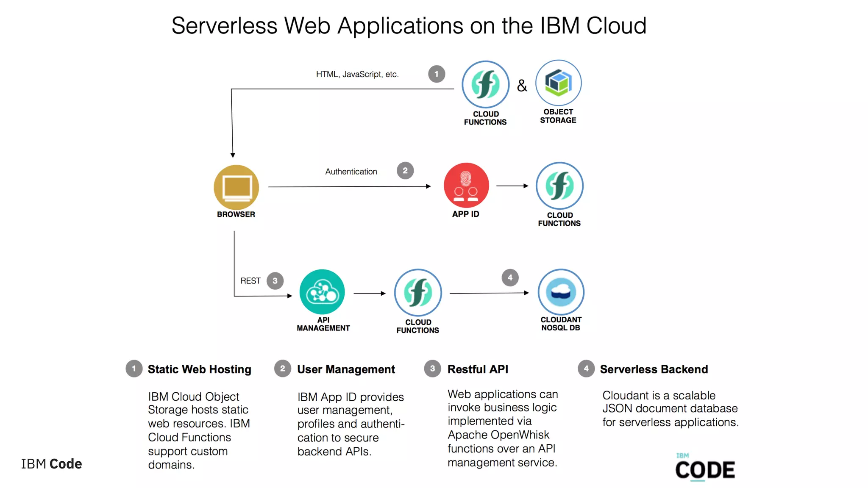
Task: Click the Cloudant NoSQL DB icon
Action: pos(561,292)
